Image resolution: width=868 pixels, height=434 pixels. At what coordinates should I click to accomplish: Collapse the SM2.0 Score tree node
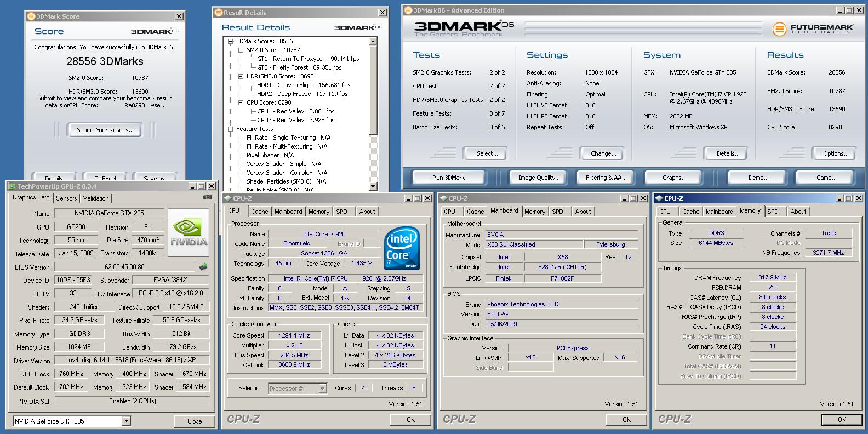(241, 50)
